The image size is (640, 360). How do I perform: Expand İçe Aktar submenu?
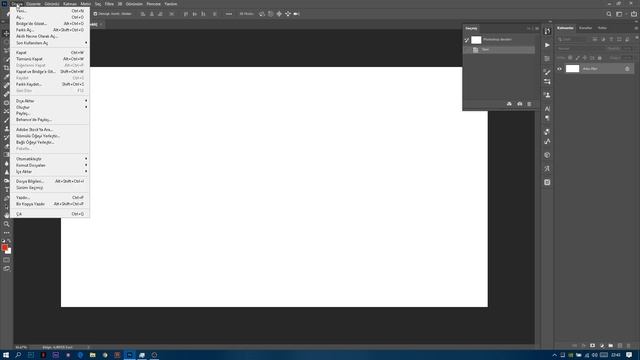51,172
